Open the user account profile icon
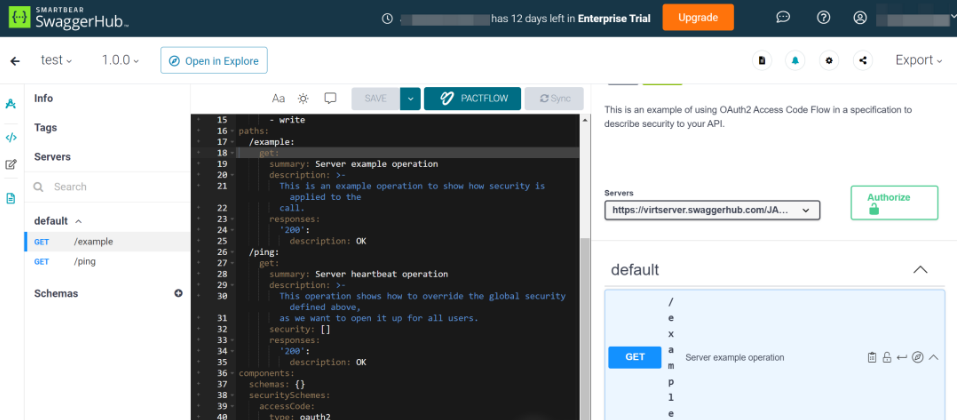This screenshot has width=957, height=420. click(x=860, y=18)
